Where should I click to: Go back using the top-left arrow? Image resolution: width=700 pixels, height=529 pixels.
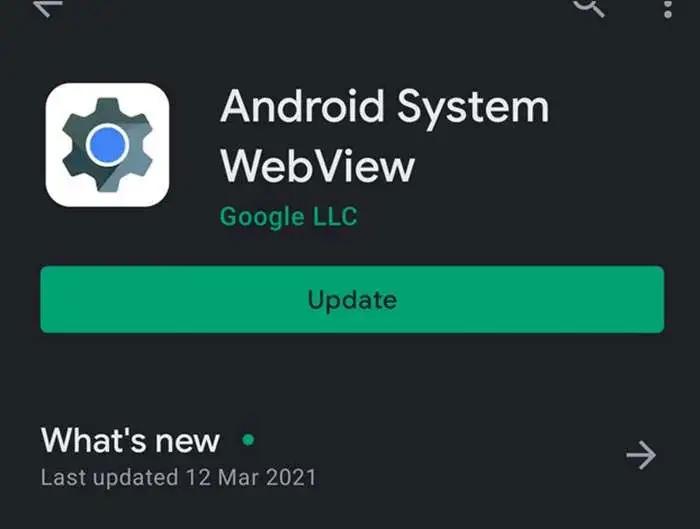[x=48, y=8]
